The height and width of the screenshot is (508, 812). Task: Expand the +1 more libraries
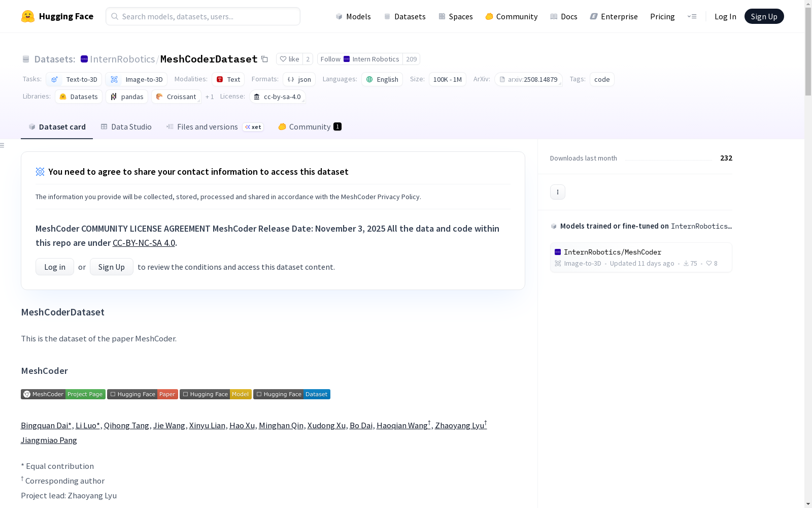pos(210,97)
